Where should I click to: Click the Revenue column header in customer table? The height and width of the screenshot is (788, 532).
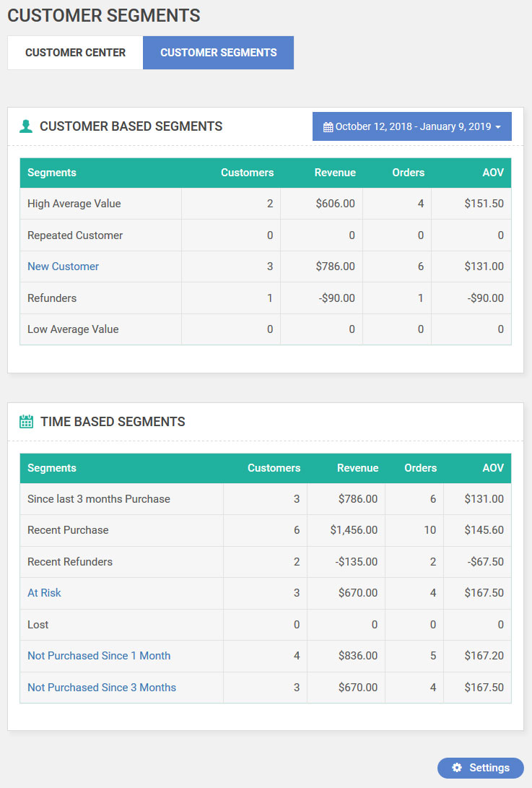click(x=335, y=173)
